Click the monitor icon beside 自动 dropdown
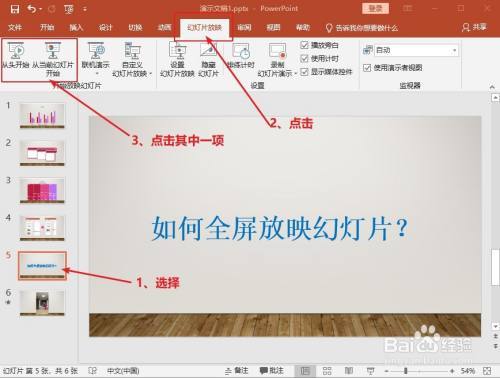The height and width of the screenshot is (378, 500). tap(368, 50)
